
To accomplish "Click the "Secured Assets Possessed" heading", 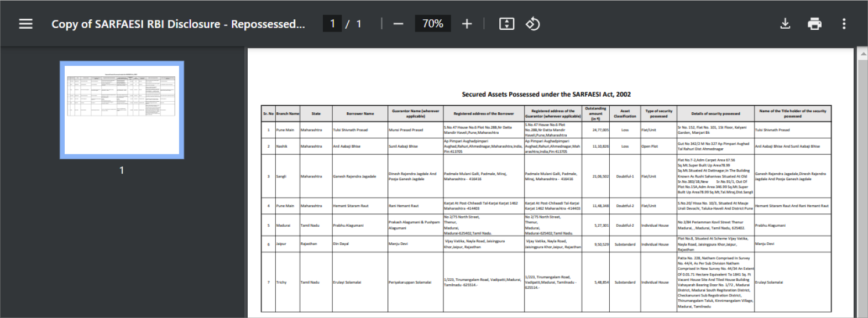I will [x=546, y=95].
